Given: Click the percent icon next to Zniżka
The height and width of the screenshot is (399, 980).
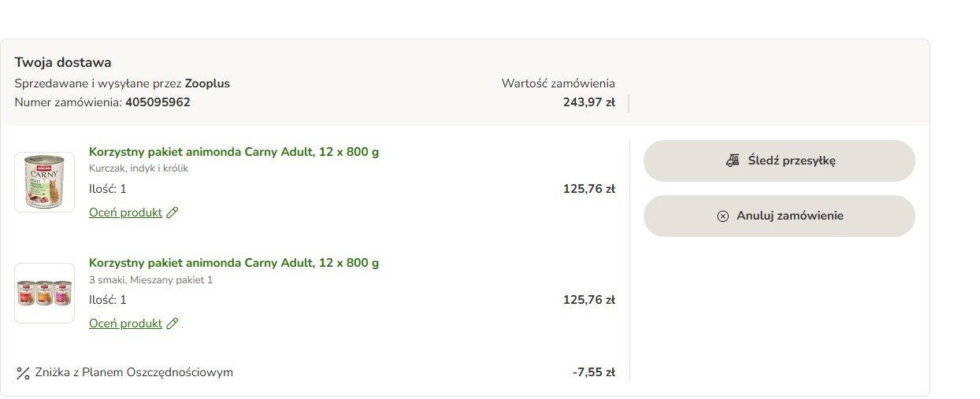Looking at the screenshot, I should 23,373.
